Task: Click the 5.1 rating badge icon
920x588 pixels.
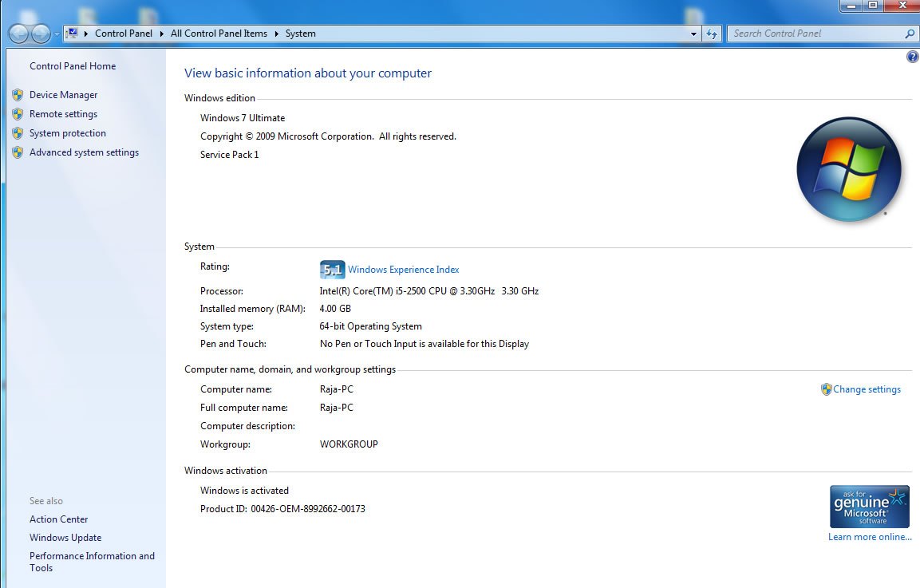Action: 332,270
